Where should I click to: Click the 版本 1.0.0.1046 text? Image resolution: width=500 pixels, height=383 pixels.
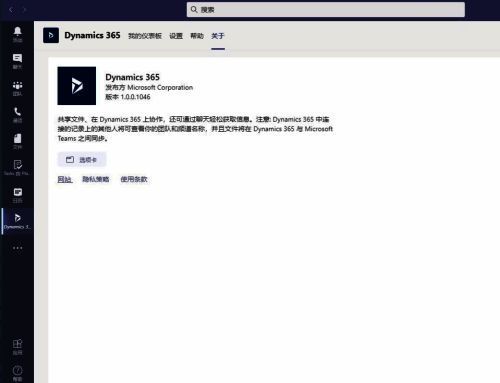pos(128,97)
